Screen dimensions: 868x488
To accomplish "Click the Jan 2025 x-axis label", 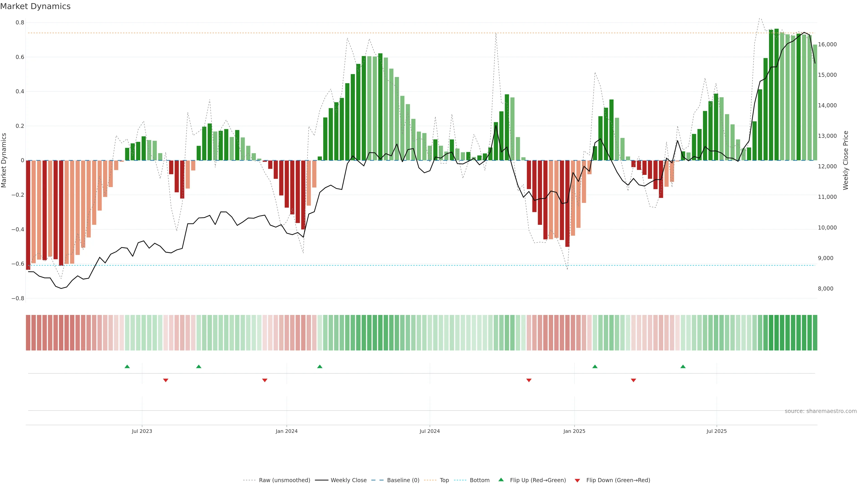I will [574, 431].
